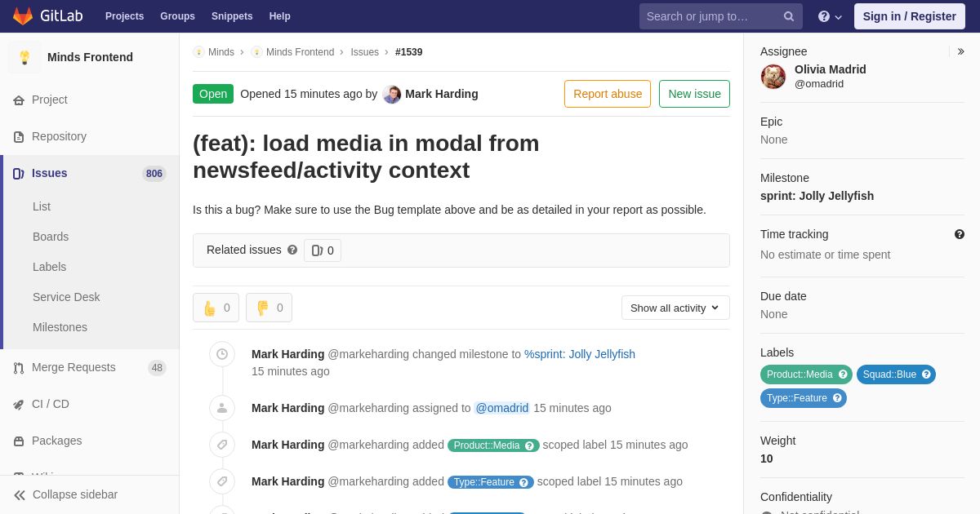Select List under Issues in sidebar
The height and width of the screenshot is (514, 980).
point(42,206)
